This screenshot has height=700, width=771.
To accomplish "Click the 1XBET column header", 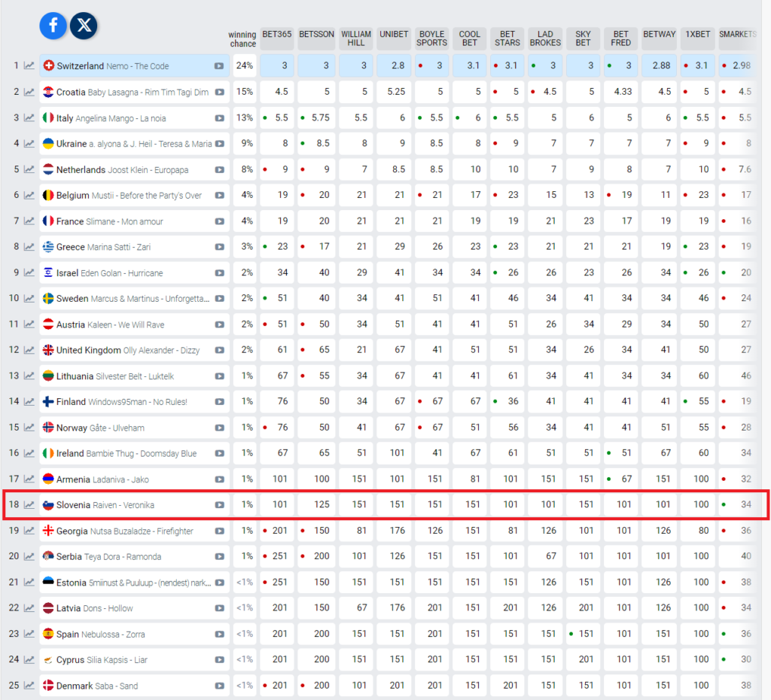I will coord(697,35).
